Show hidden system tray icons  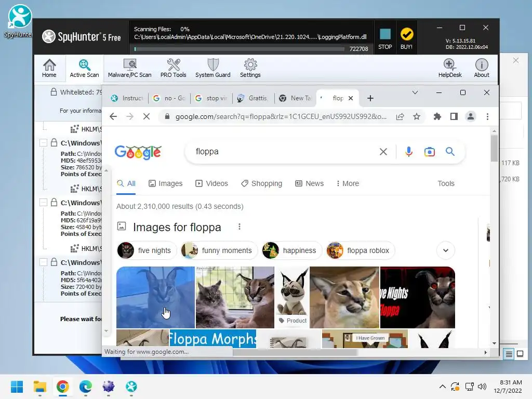[x=443, y=387]
